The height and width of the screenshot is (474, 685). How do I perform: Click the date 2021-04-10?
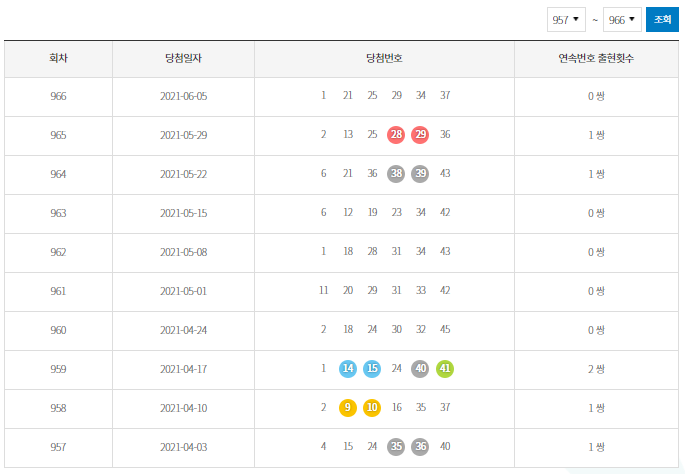pyautogui.click(x=183, y=408)
